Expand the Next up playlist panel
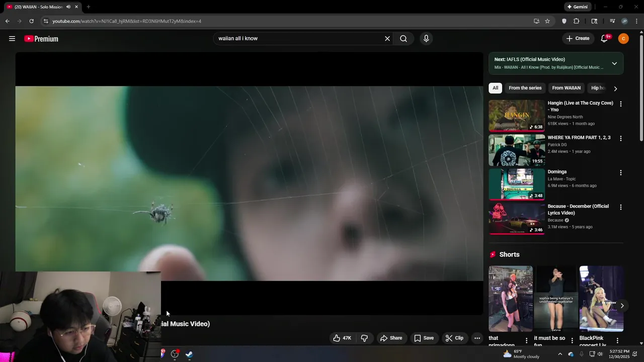The image size is (644, 362). point(614,63)
